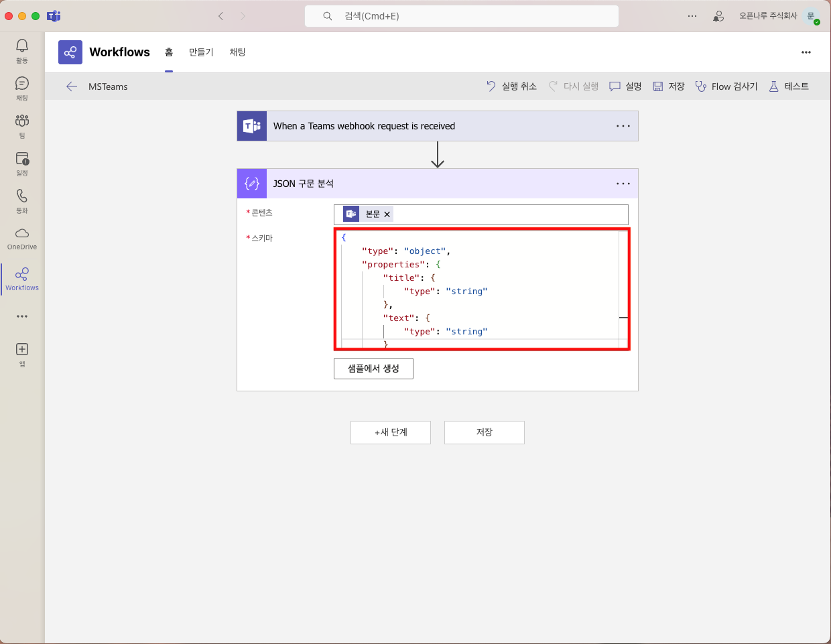831x644 pixels.
Task: Switch to the 만들기 tab
Action: (201, 52)
